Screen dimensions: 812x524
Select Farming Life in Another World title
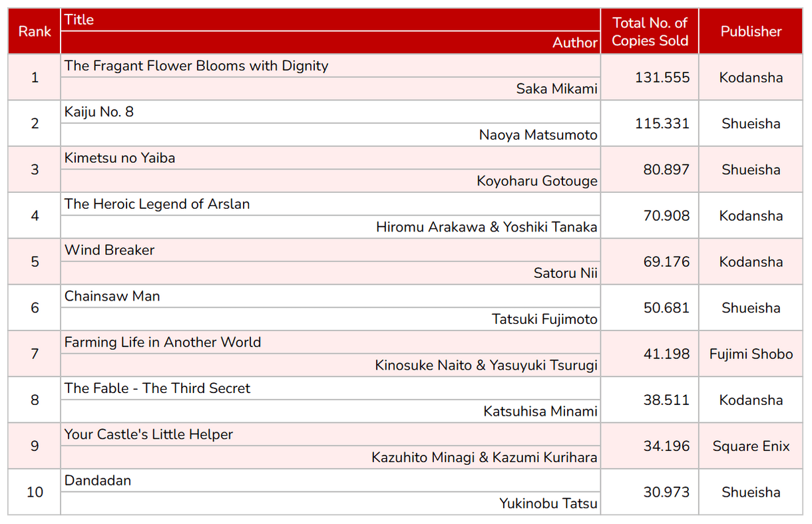pos(163,342)
